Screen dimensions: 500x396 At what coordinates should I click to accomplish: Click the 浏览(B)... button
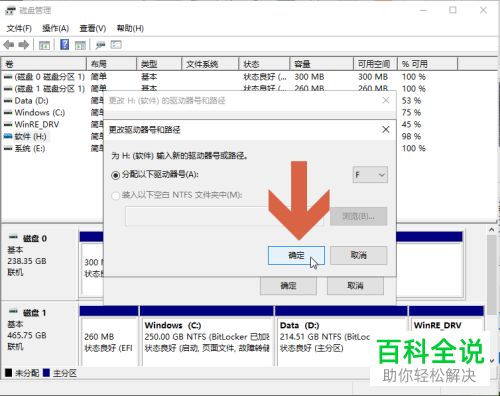click(359, 216)
